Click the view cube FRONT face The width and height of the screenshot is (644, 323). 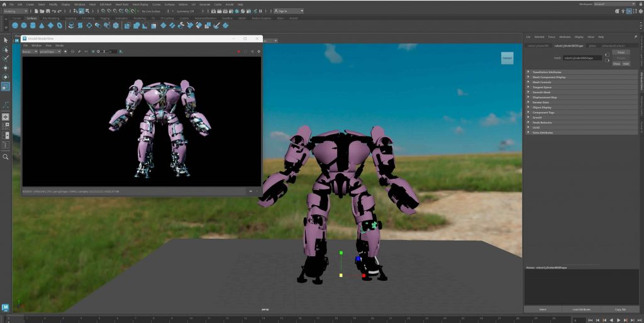pos(506,59)
